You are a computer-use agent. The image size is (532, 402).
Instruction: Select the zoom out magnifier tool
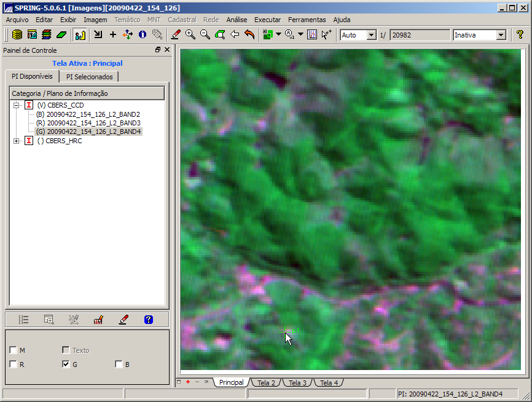[205, 35]
